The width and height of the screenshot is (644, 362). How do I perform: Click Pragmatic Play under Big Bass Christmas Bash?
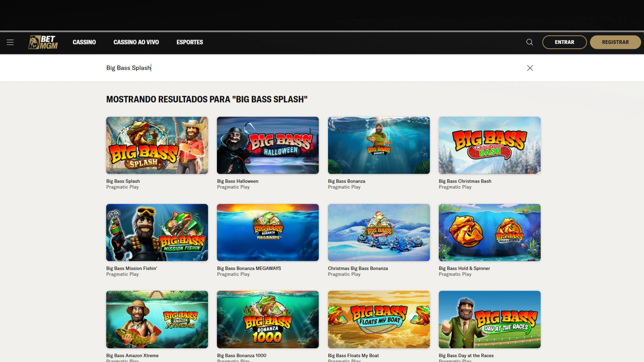[455, 187]
